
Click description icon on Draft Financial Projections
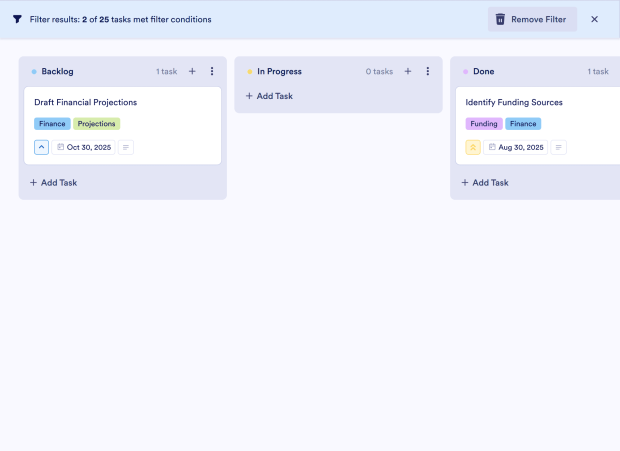126,147
